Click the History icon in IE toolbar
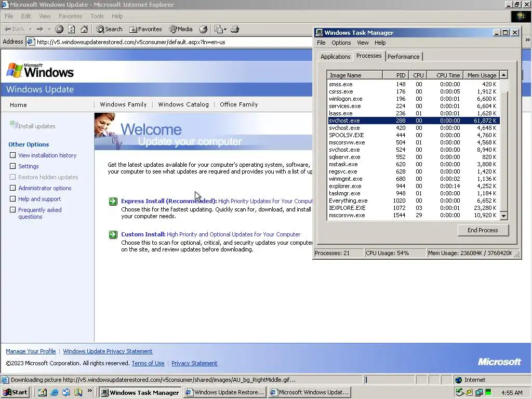Viewport: 532px width, 399px height. click(x=203, y=29)
